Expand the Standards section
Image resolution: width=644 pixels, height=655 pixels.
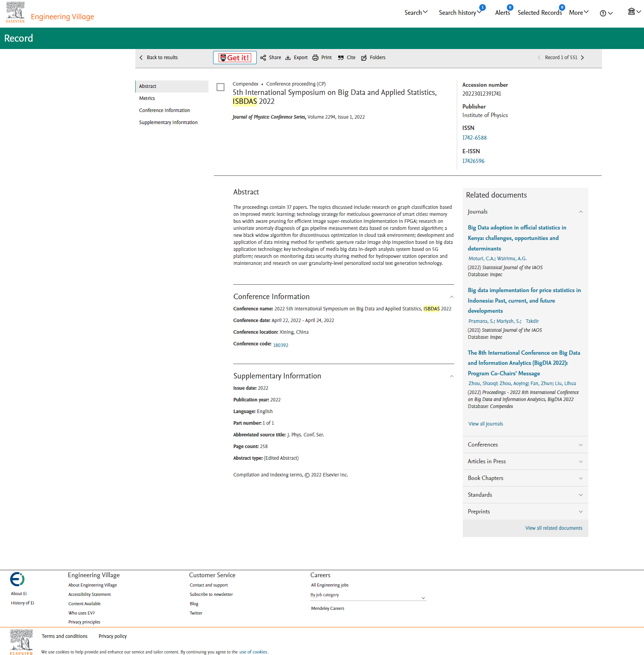525,495
